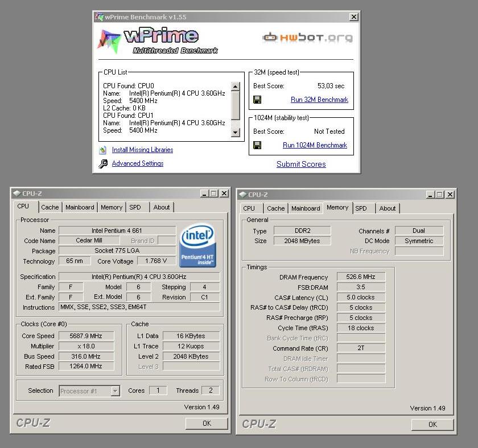Switch to Cache tab in right CPU-Z
Viewport: 478px width, 448px height.
275,208
